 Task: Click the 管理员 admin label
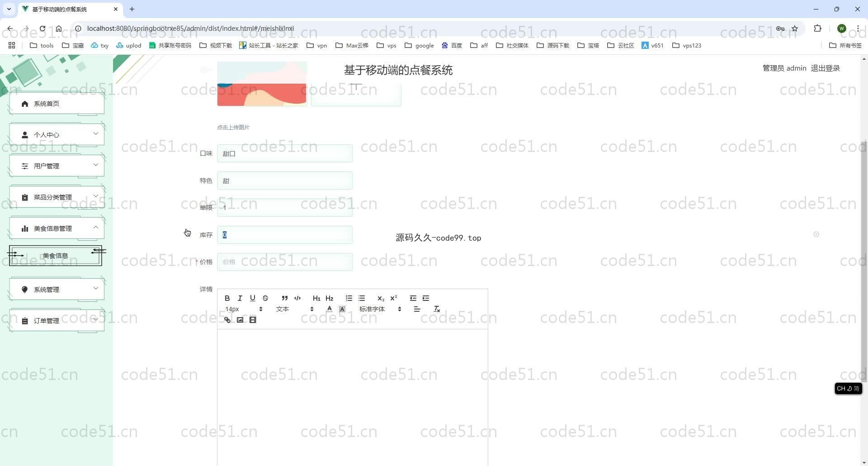784,68
